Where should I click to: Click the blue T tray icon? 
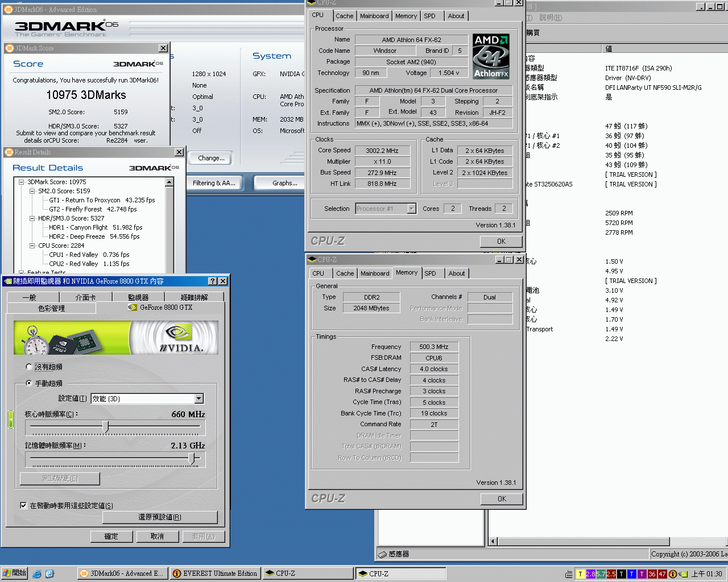pos(631,574)
